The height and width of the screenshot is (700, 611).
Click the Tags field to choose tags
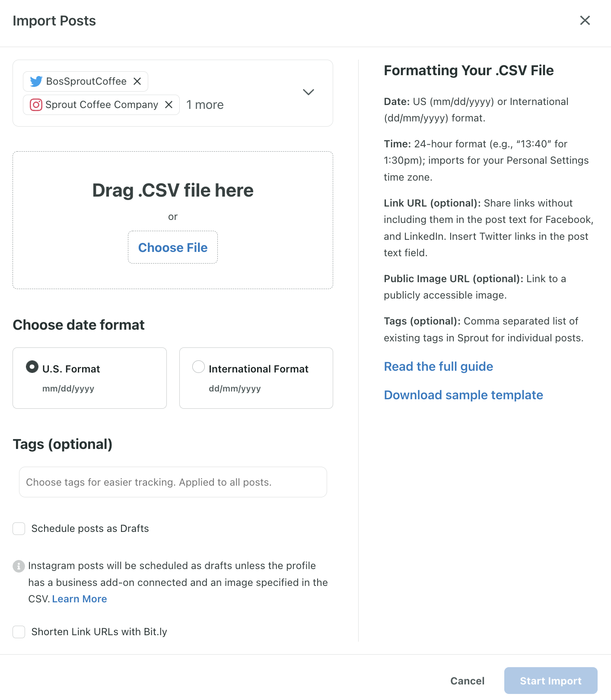[x=173, y=482]
